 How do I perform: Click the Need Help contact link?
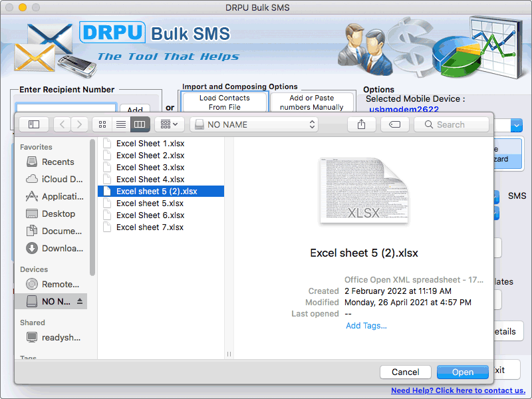point(458,390)
